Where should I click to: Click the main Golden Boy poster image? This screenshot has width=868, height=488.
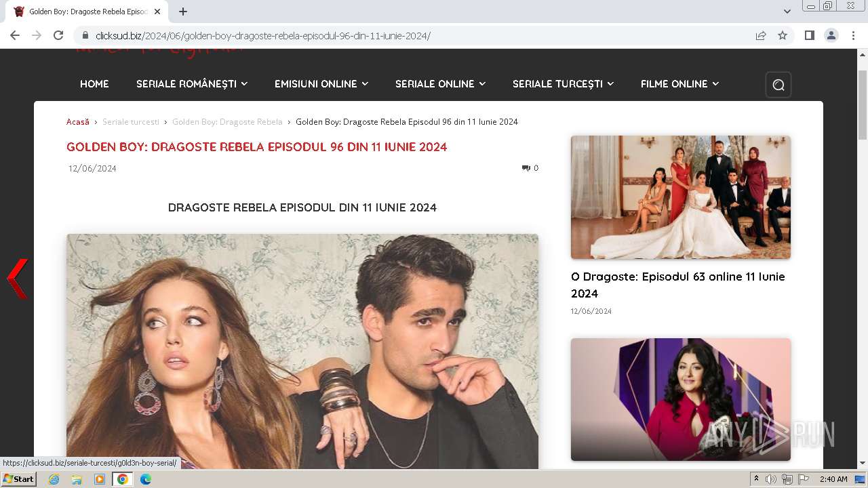point(302,351)
